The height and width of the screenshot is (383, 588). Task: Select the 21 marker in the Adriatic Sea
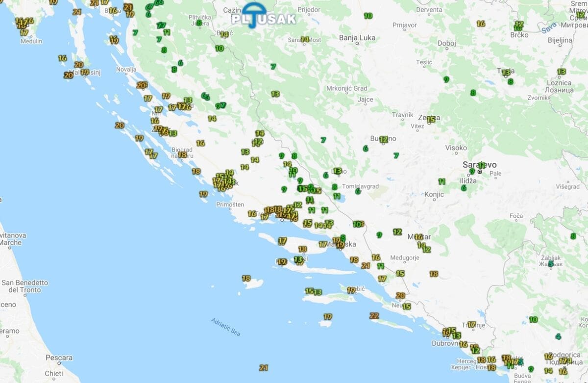[x=264, y=367]
